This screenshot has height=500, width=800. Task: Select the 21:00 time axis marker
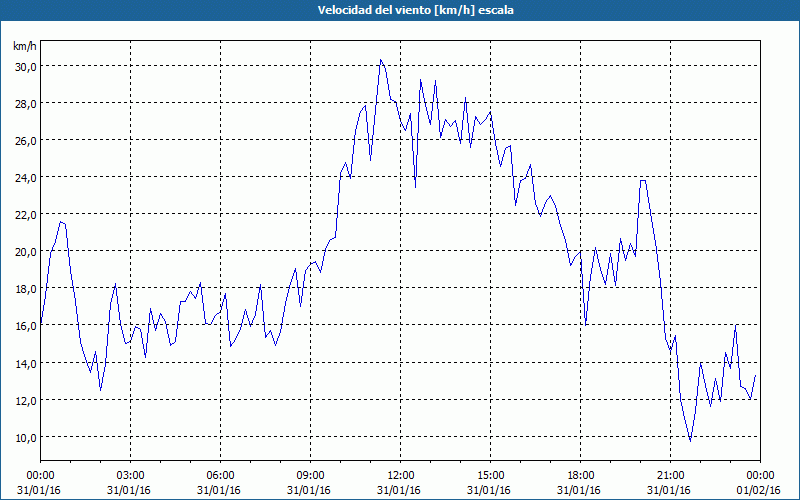click(x=670, y=476)
